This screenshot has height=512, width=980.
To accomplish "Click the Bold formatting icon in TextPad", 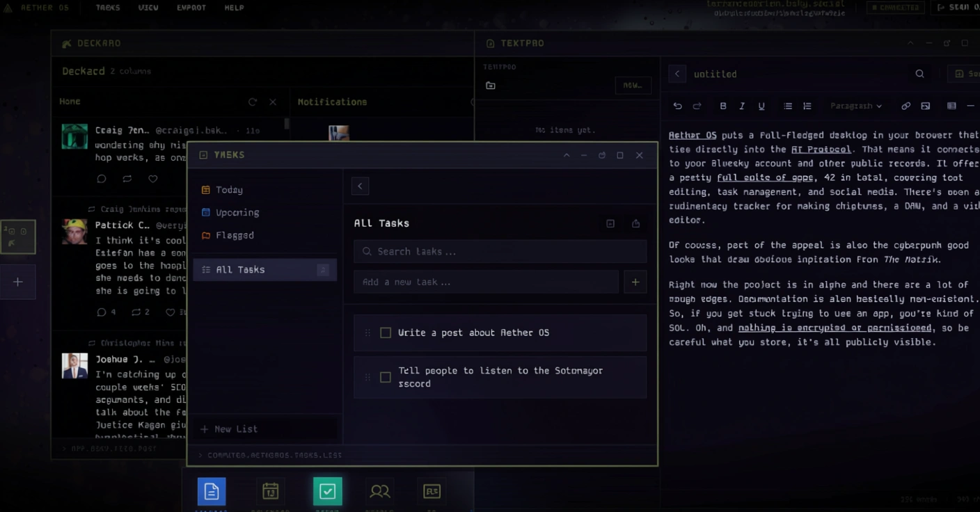I will coord(723,106).
